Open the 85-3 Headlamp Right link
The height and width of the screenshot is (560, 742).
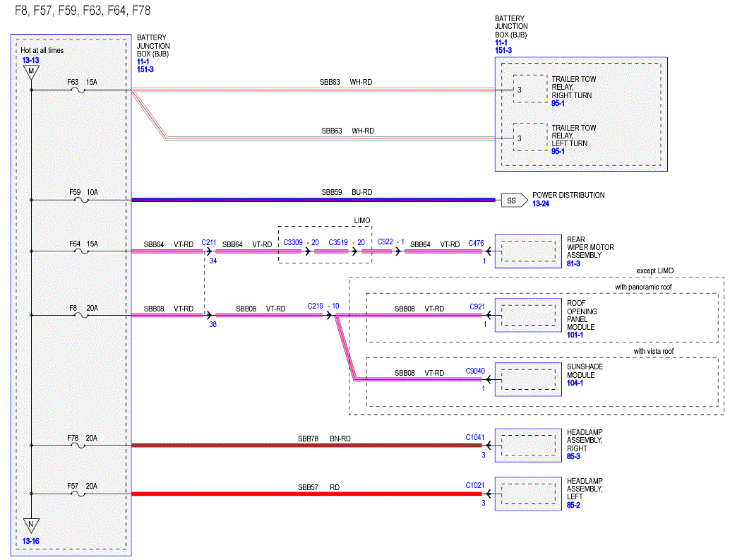tap(573, 456)
